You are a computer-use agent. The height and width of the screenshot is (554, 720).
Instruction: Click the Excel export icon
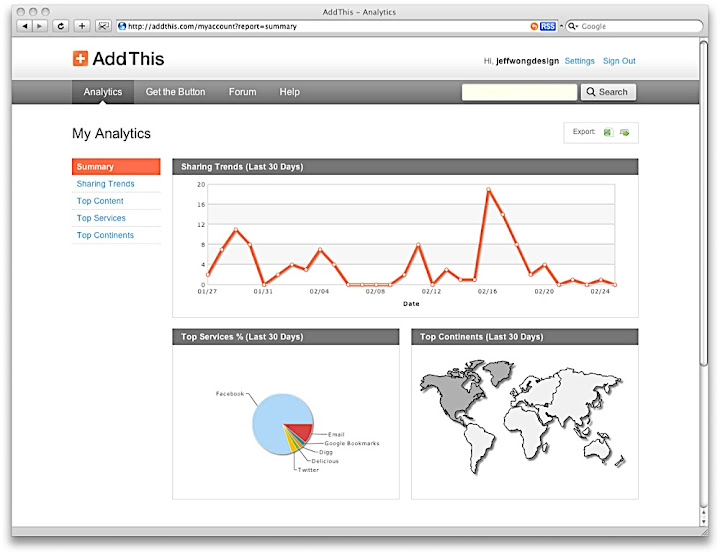tap(608, 132)
